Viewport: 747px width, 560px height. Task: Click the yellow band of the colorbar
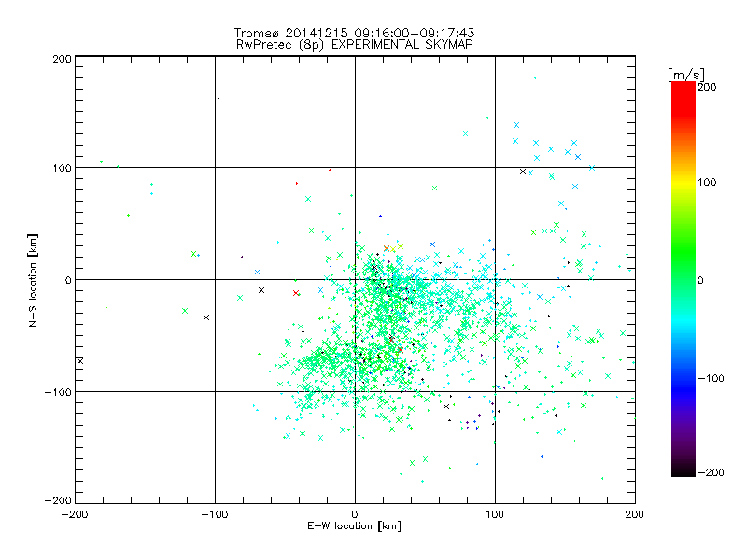[x=684, y=183]
